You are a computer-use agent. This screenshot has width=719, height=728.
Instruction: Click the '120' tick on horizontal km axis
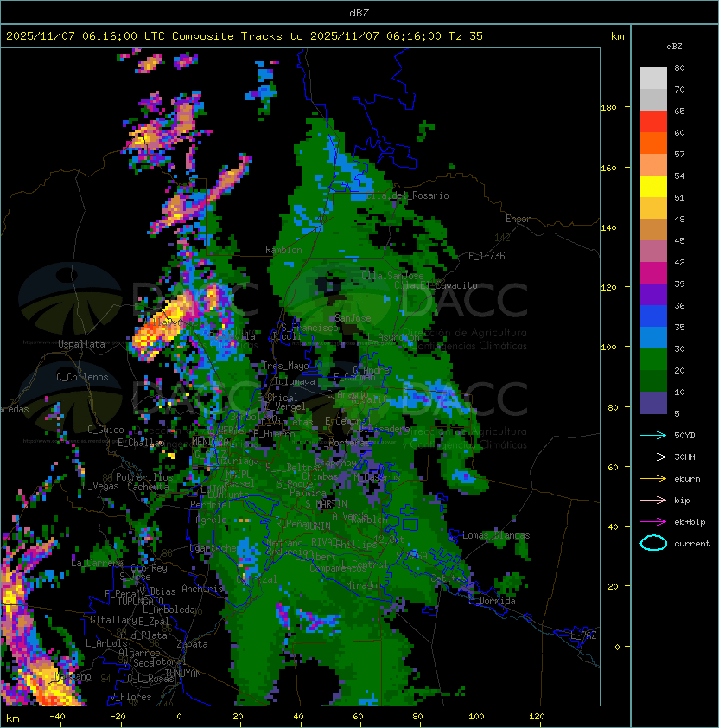coord(537,717)
